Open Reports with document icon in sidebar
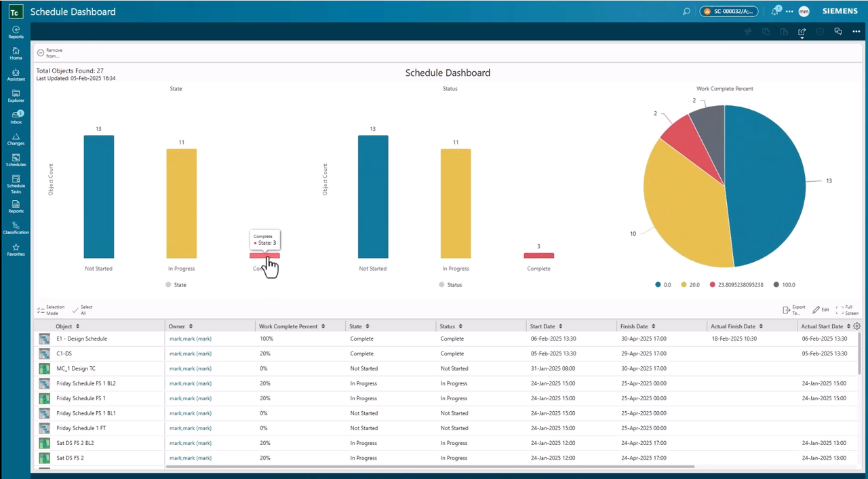The width and height of the screenshot is (868, 479). pyautogui.click(x=16, y=206)
